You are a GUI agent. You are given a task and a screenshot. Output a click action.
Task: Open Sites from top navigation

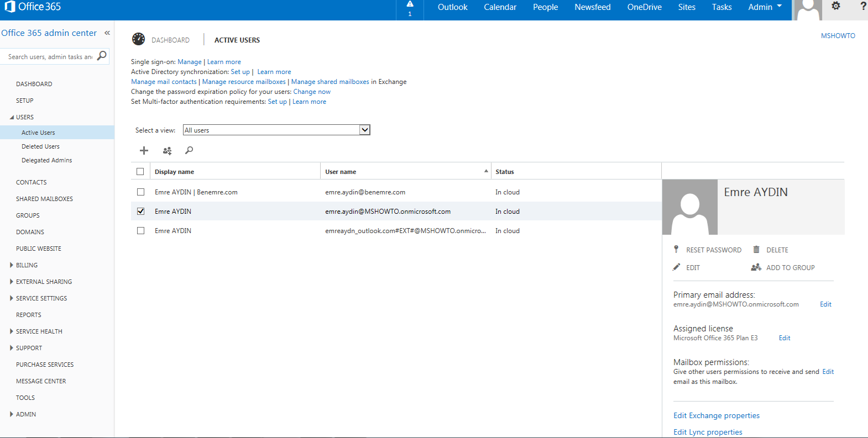tap(687, 7)
